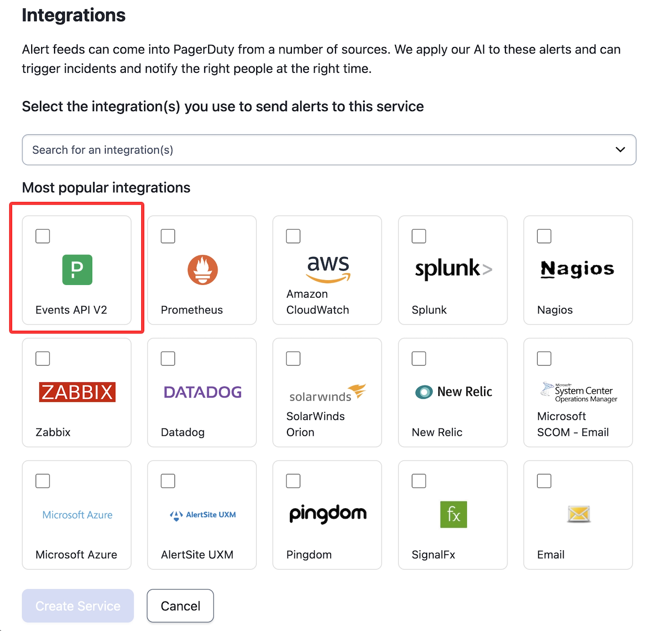Image resolution: width=672 pixels, height=631 pixels.
Task: Click the Pingdom logo
Action: [x=328, y=515]
